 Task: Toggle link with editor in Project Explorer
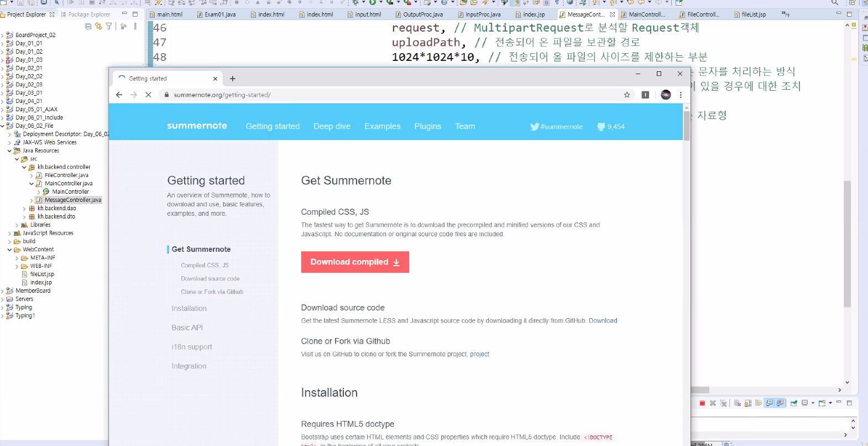click(98, 26)
